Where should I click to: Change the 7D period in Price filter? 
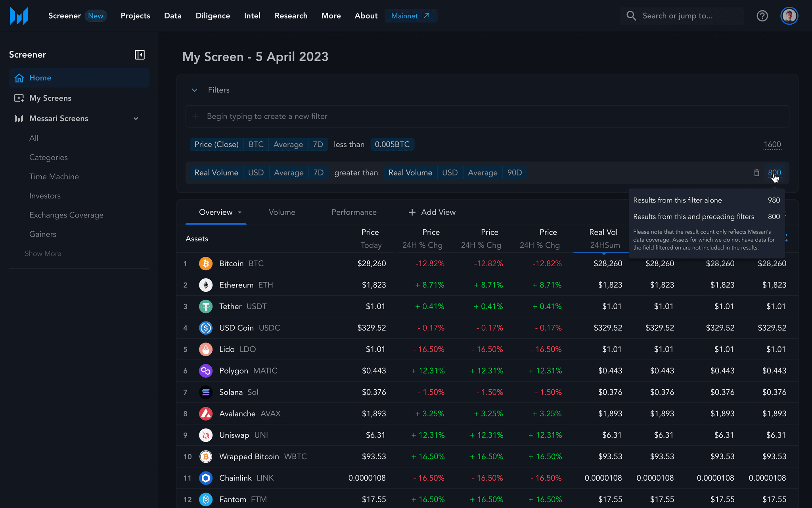coord(318,144)
